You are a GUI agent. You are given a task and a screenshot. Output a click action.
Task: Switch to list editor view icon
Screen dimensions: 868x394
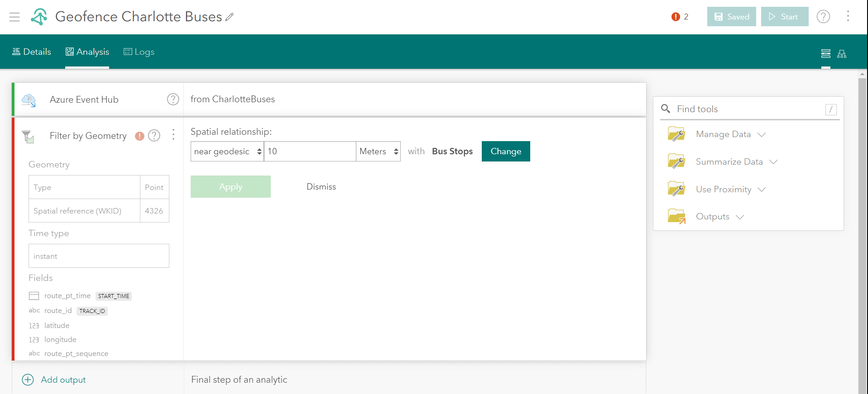(x=826, y=54)
